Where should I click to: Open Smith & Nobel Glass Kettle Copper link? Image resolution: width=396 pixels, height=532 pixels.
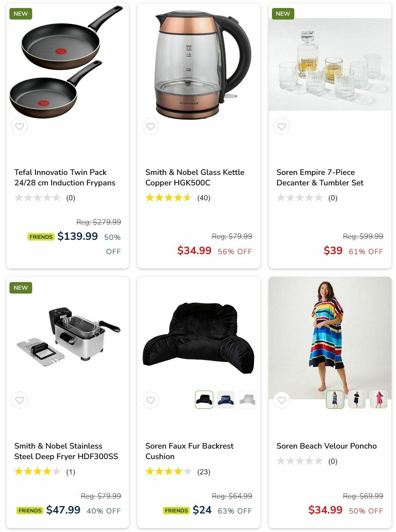[195, 177]
